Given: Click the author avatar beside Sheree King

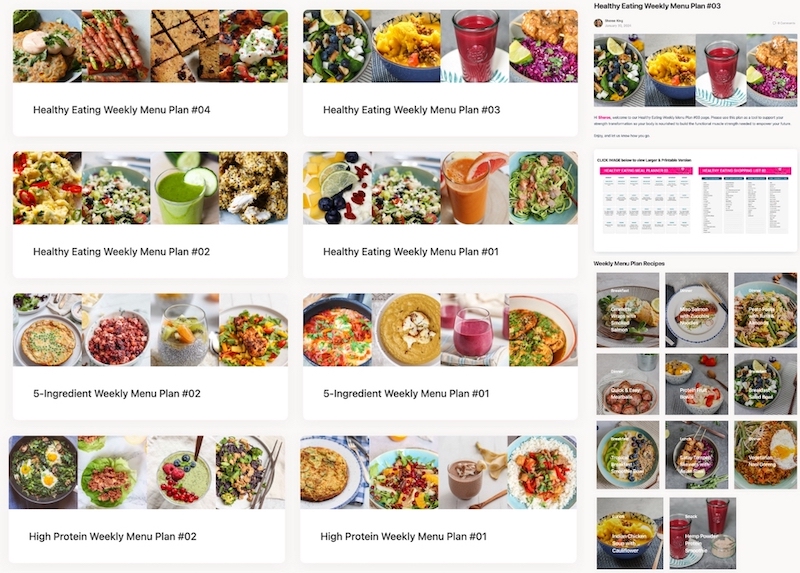Looking at the screenshot, I should click(598, 22).
